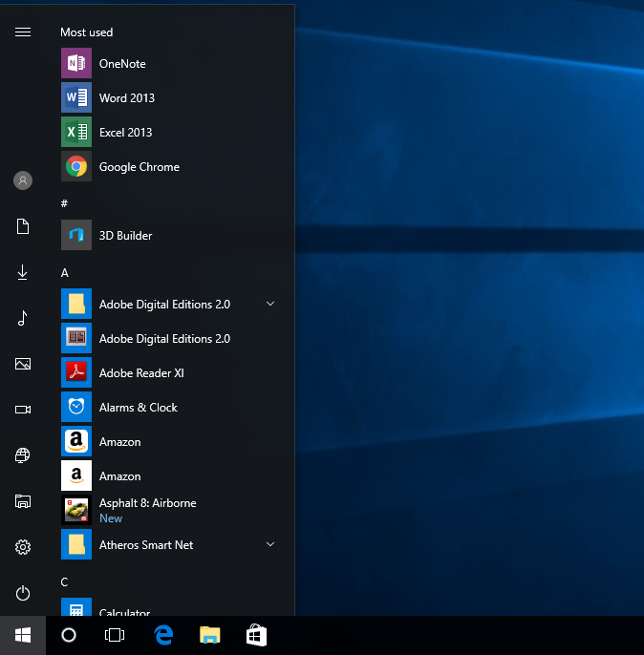The height and width of the screenshot is (655, 644).
Task: Open the Adobe Digital Editions book app icon
Action: pos(76,338)
